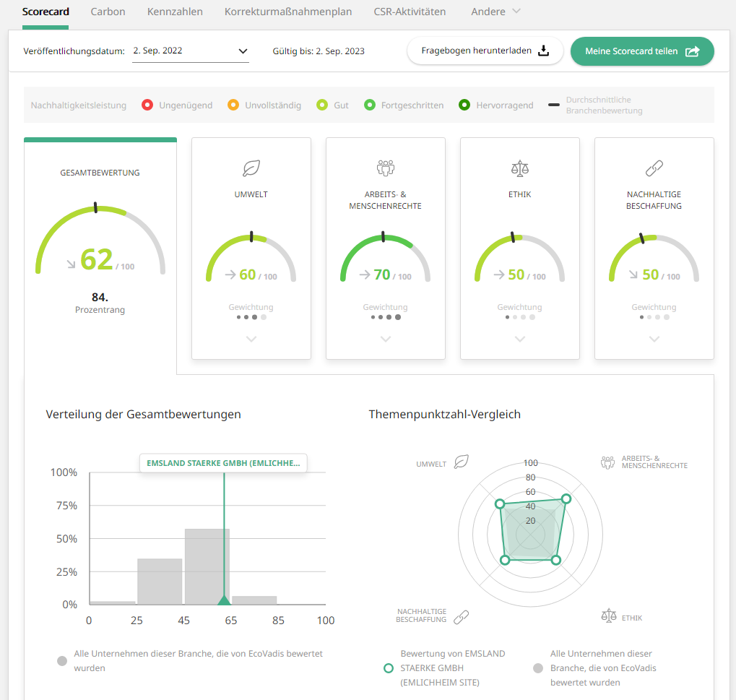This screenshot has height=700, width=736.
Task: Click chain link icon on Nachhaltige Beschaffung card
Action: [654, 168]
